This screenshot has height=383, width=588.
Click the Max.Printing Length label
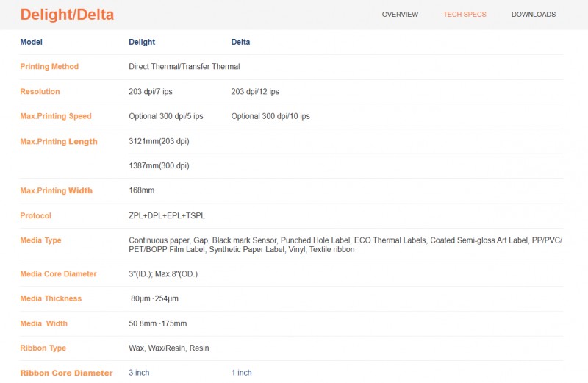pos(59,142)
